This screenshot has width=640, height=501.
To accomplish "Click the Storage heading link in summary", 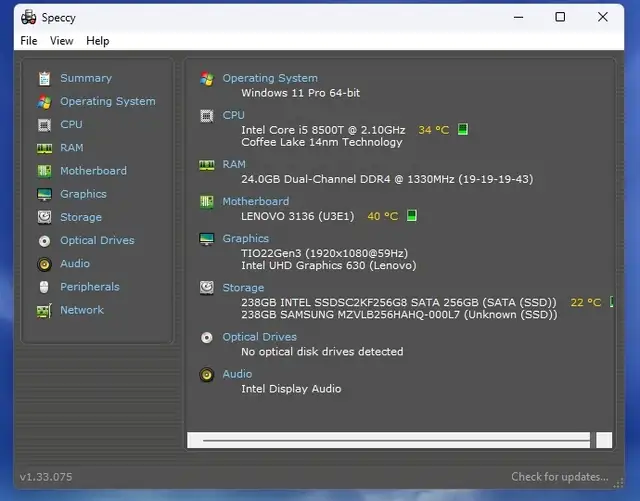I will click(243, 288).
